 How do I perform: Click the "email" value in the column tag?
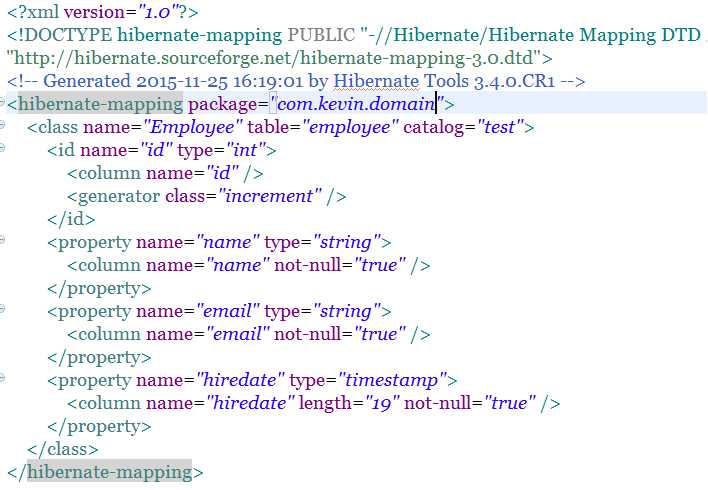(x=238, y=334)
